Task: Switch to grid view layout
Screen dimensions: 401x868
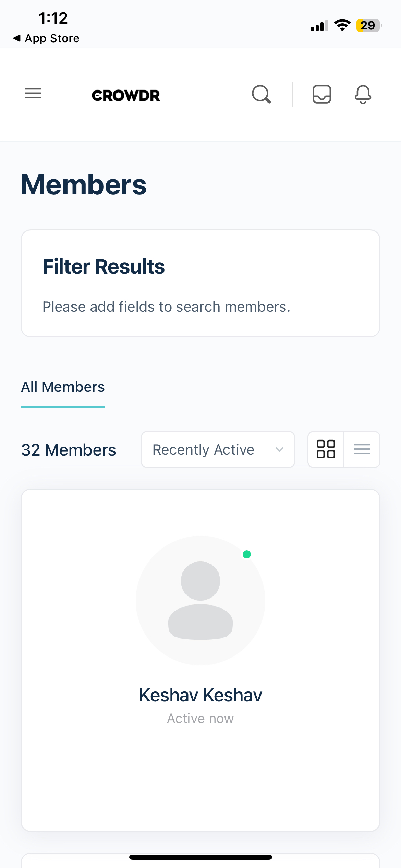Action: (x=326, y=449)
